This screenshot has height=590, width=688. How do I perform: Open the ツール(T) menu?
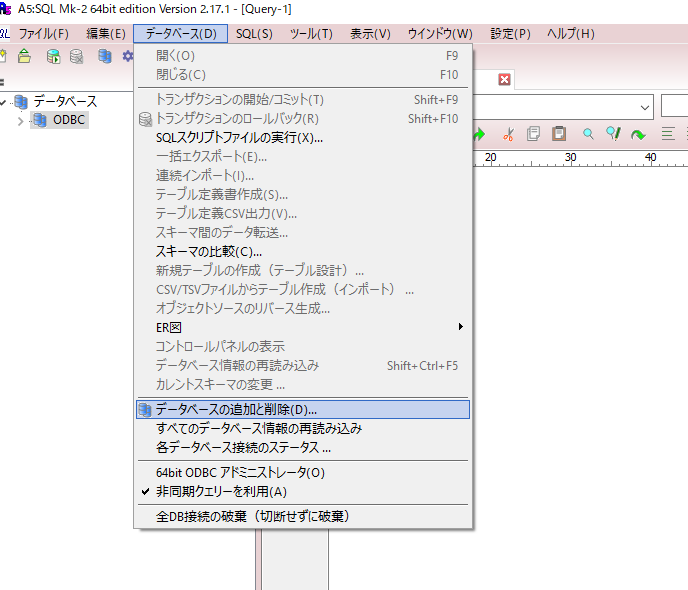click(x=311, y=34)
